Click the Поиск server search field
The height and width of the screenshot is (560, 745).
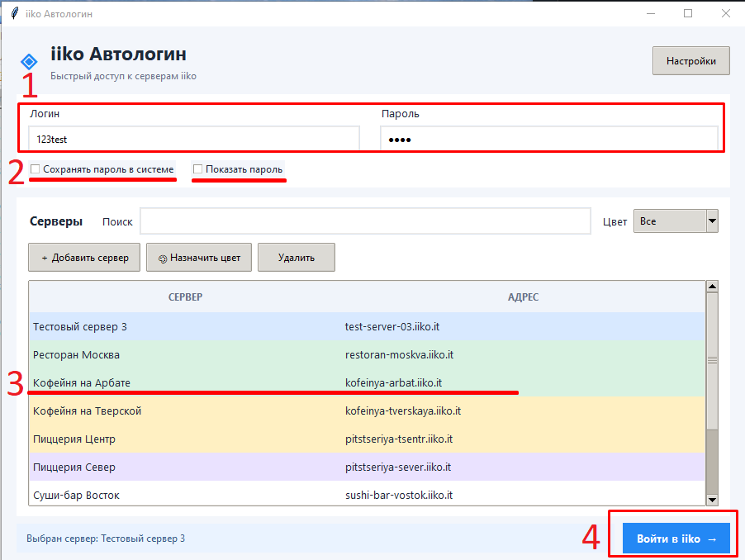pos(365,221)
